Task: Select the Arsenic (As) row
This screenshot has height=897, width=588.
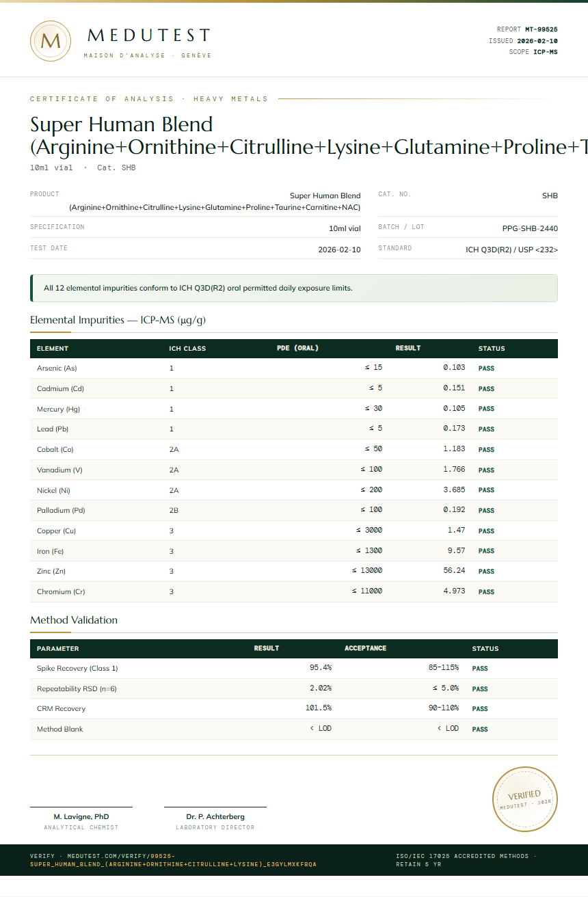Action: [294, 368]
